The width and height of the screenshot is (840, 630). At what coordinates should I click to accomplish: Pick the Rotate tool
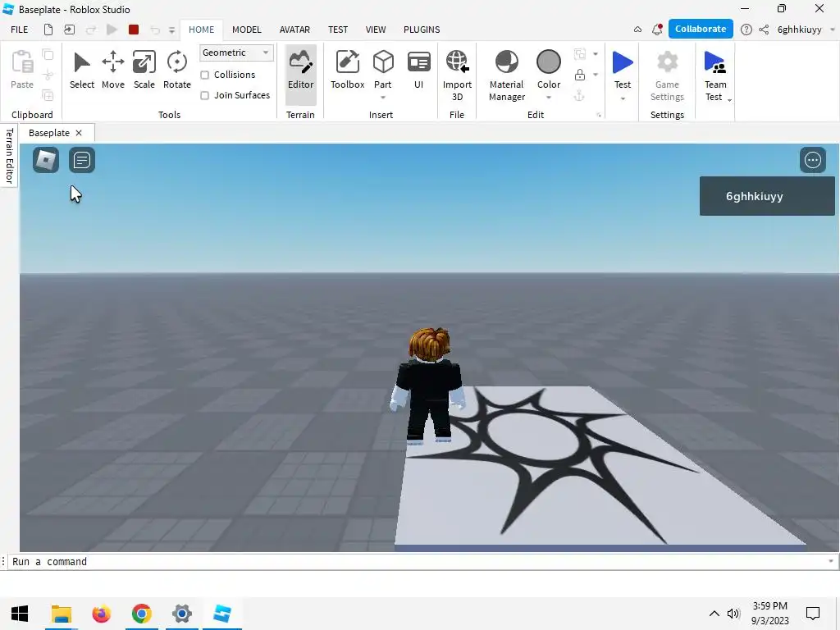point(177,70)
